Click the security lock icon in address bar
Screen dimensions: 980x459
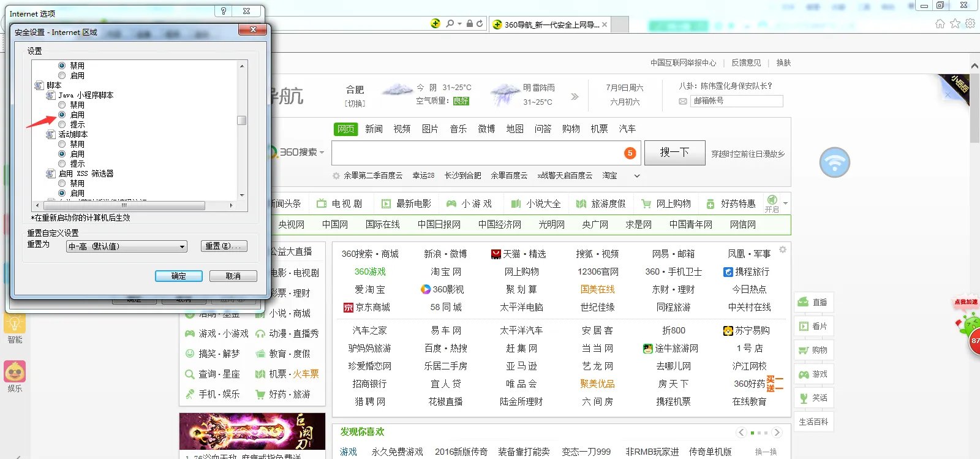pyautogui.click(x=470, y=24)
